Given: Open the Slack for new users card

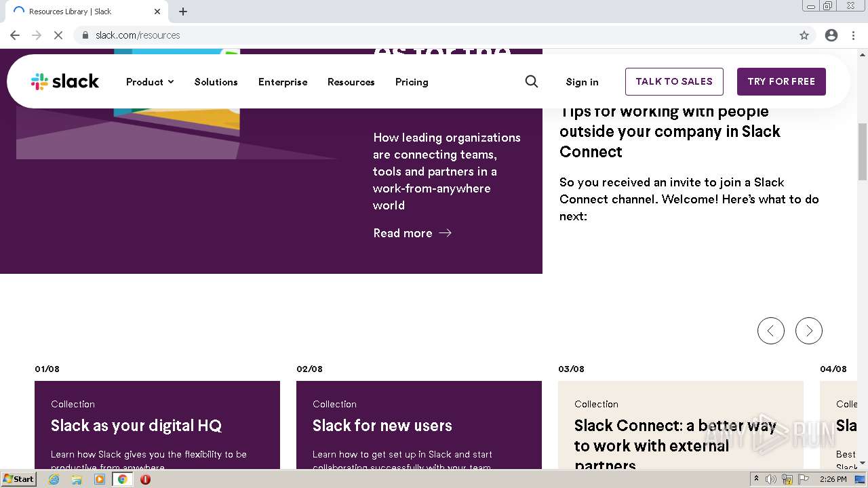Looking at the screenshot, I should click(419, 425).
